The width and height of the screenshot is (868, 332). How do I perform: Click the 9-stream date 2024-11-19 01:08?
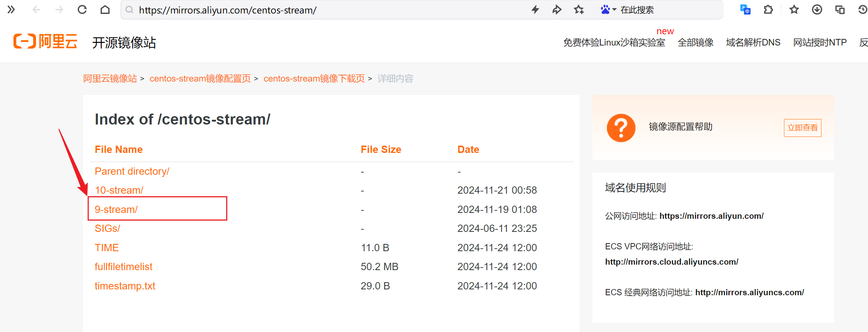pos(497,210)
